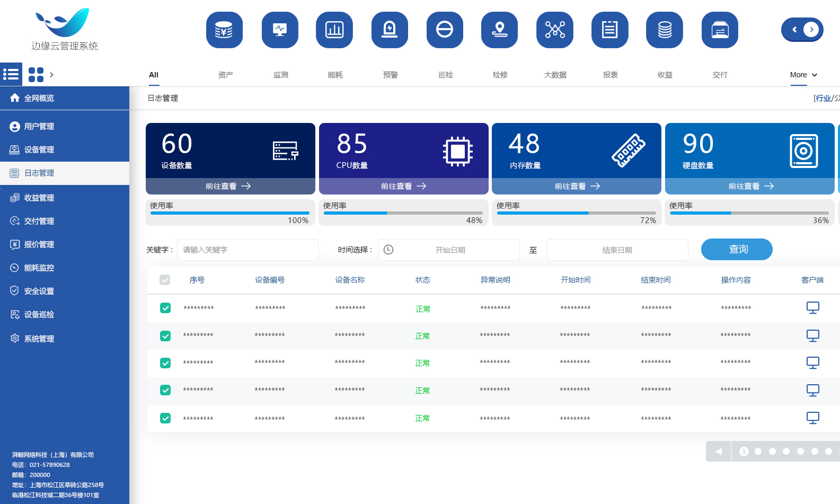This screenshot has width=840, height=504.
Task: Click memory icon on 内存数量 card
Action: [x=629, y=151]
